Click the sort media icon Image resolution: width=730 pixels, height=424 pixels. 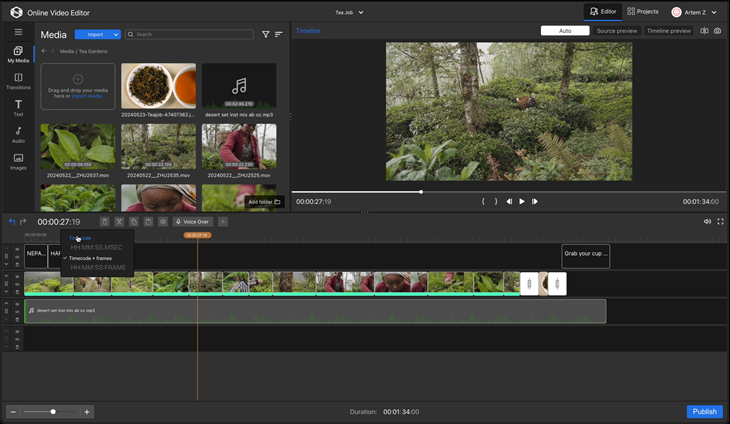pyautogui.click(x=279, y=34)
